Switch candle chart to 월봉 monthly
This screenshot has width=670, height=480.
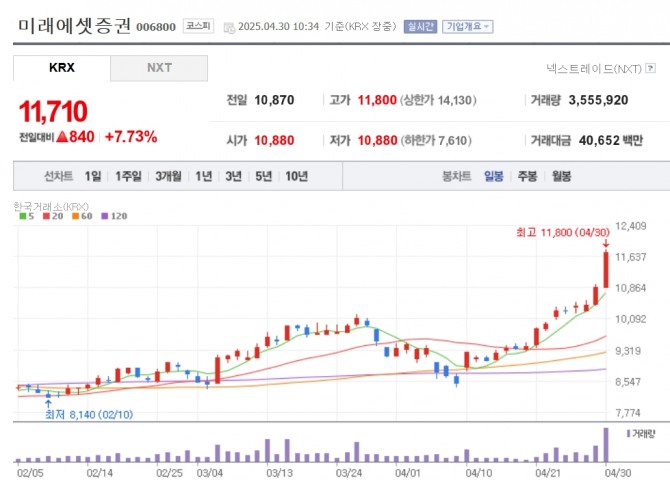click(560, 176)
